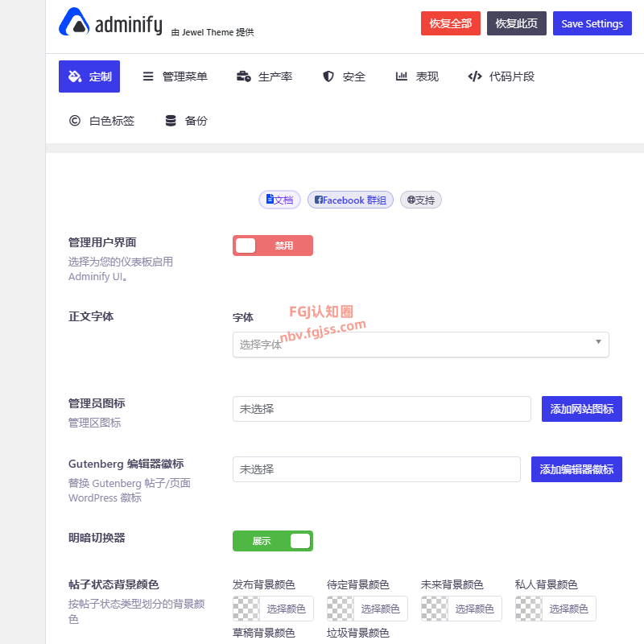Click the Save Settings button
644x644 pixels.
tap(592, 23)
